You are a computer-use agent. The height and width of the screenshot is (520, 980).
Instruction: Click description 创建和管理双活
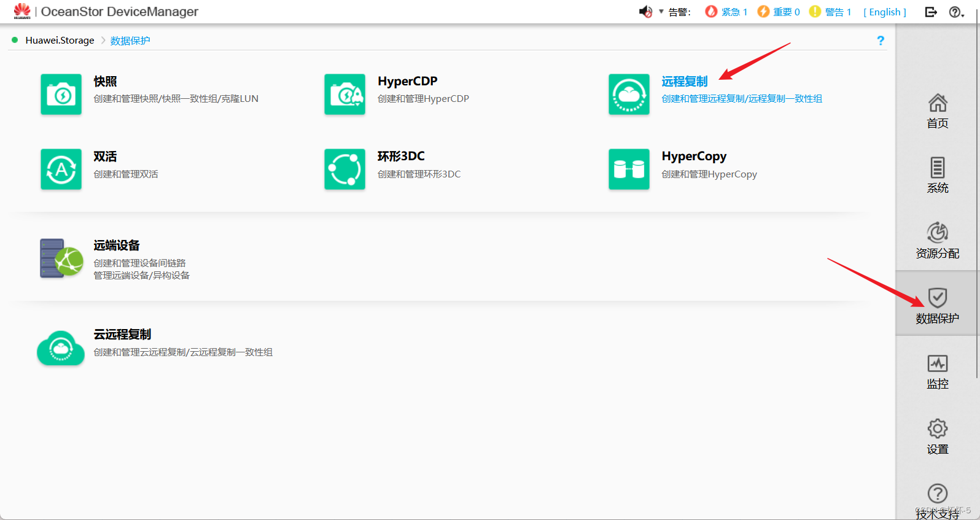click(126, 174)
